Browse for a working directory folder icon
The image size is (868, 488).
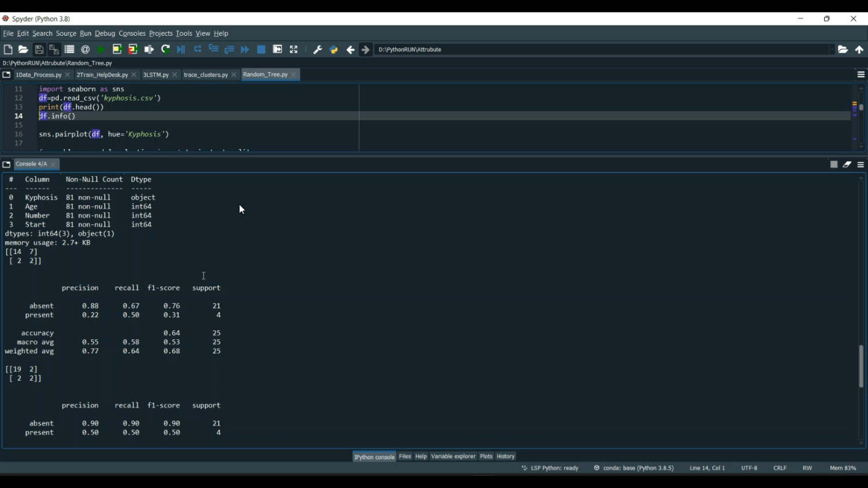click(843, 50)
